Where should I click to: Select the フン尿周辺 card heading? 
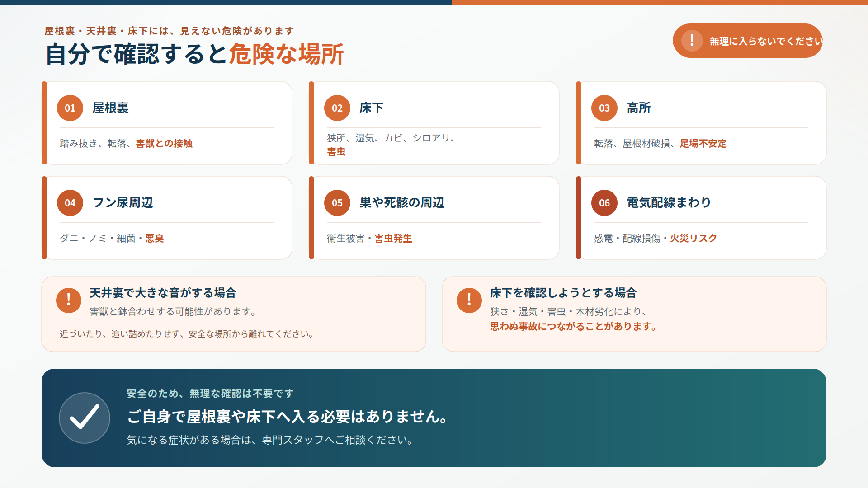(123, 203)
